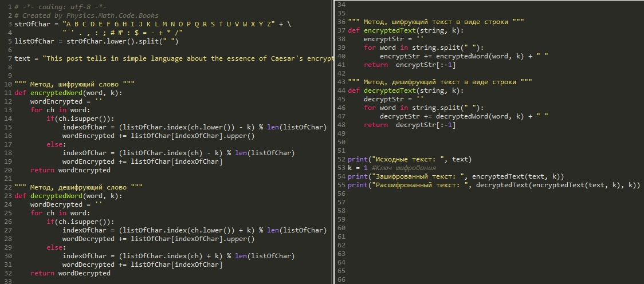Screen dimensions: 644x284
Task: Click the punctuation characters string on line 4
Action: [x=123, y=33]
